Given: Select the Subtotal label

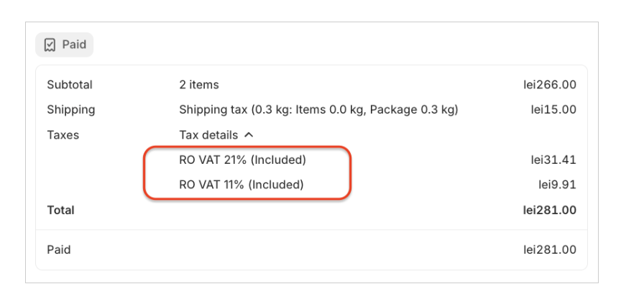Looking at the screenshot, I should 70,85.
